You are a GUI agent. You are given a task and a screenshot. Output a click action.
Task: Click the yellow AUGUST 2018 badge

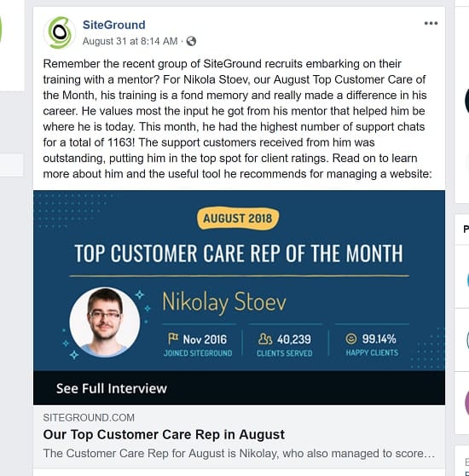(238, 218)
